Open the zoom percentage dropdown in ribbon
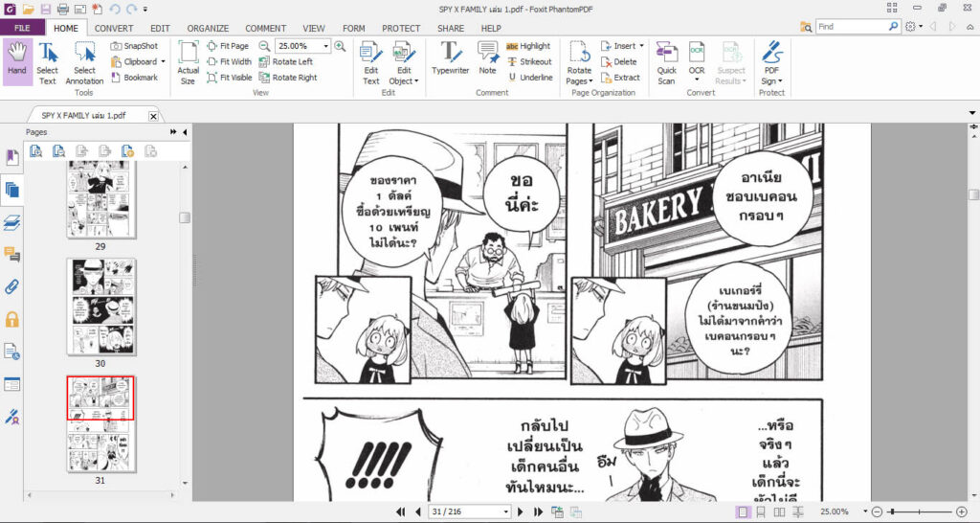Image resolution: width=980 pixels, height=523 pixels. point(325,46)
